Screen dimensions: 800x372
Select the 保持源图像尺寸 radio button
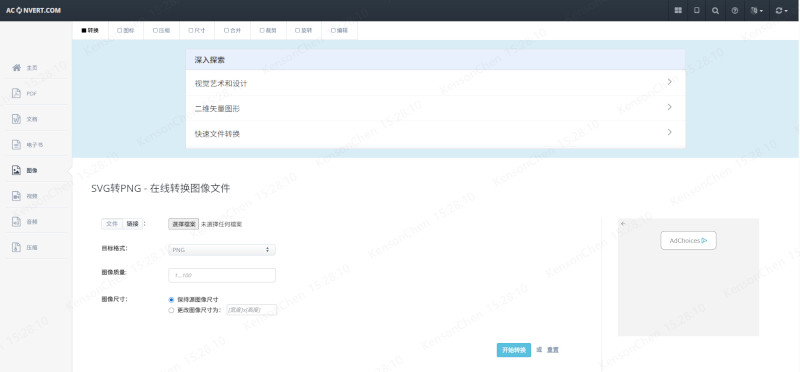tap(171, 300)
